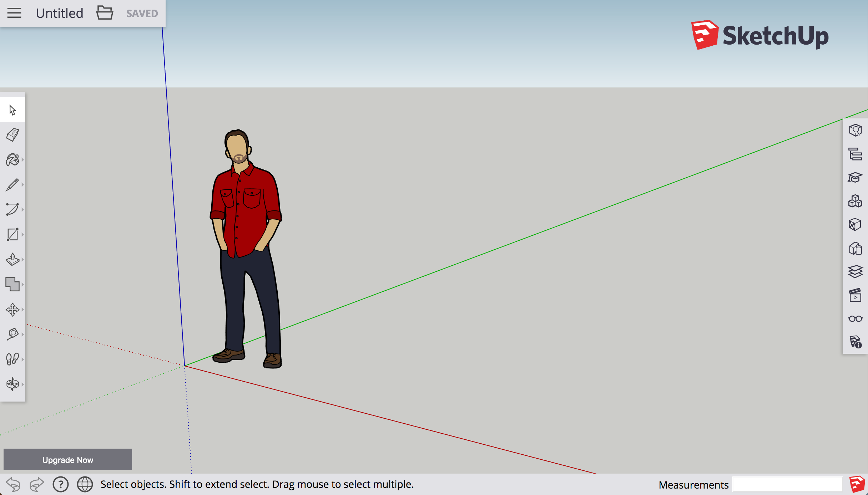This screenshot has width=868, height=495.
Task: Expand the Layers panel icon
Action: (x=855, y=272)
